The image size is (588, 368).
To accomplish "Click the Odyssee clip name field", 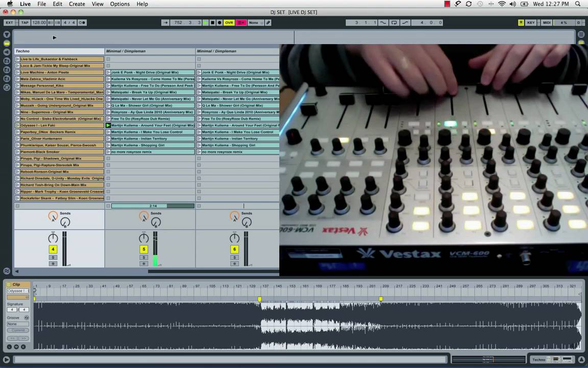I will [18, 291].
